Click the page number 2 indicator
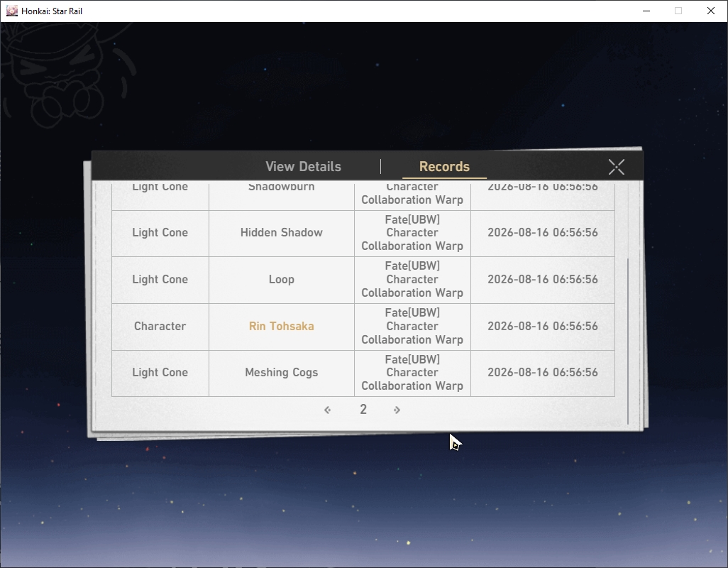 (x=363, y=409)
